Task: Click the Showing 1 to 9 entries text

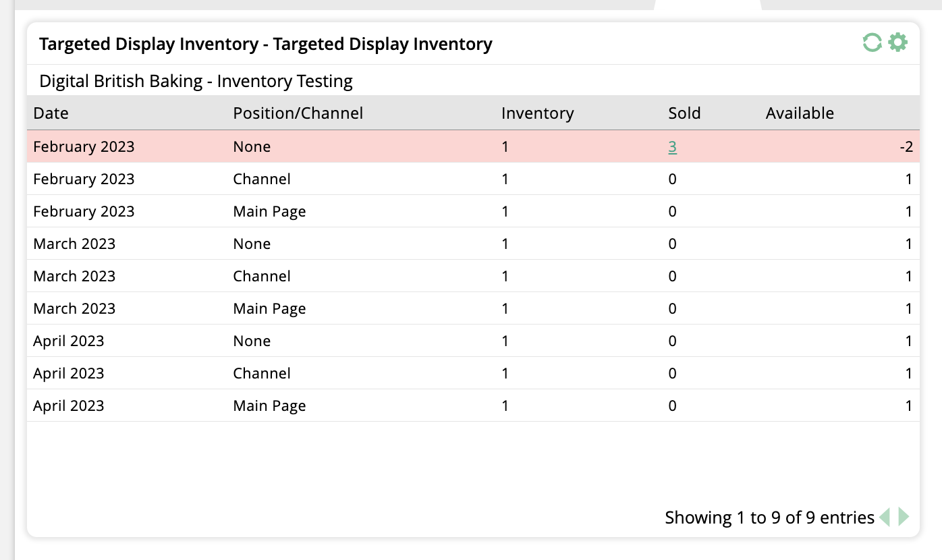Action: coord(769,517)
